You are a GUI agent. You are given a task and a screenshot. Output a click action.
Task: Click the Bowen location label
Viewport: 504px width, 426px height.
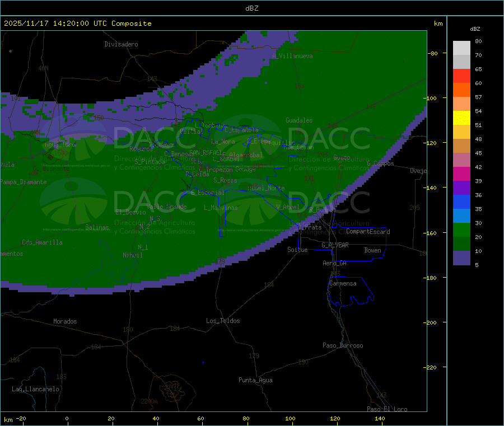click(372, 250)
